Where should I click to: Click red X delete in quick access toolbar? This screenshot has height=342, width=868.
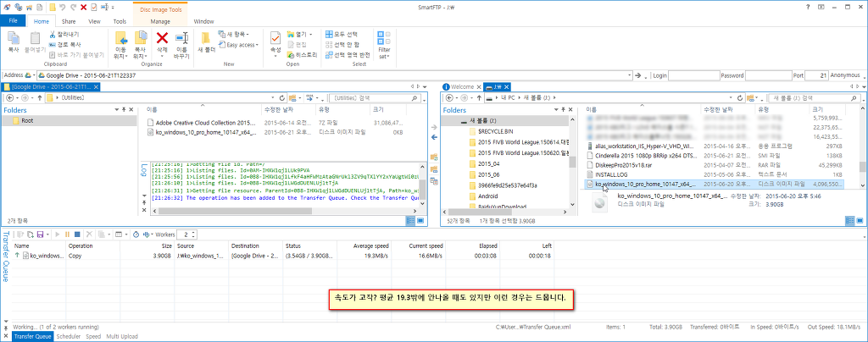pyautogui.click(x=83, y=7)
